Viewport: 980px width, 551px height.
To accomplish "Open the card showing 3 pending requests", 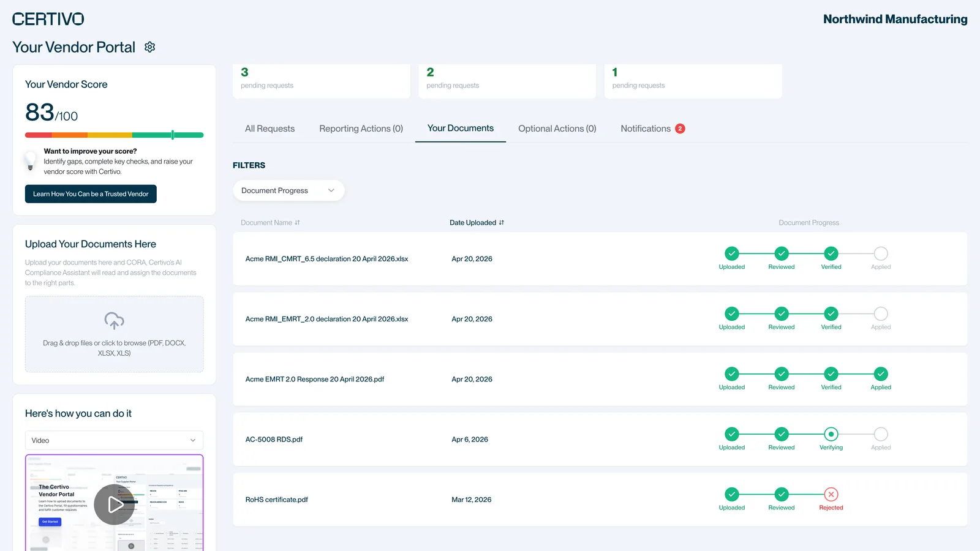I will tap(322, 81).
